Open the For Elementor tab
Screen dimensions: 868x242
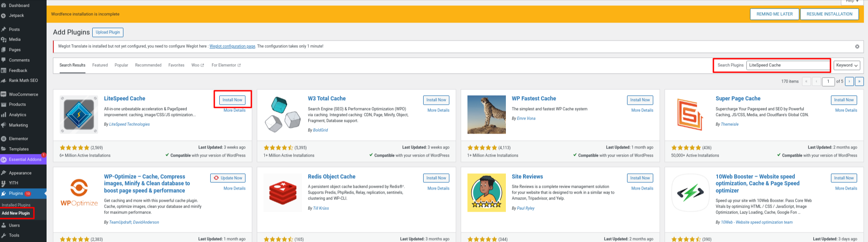226,65
